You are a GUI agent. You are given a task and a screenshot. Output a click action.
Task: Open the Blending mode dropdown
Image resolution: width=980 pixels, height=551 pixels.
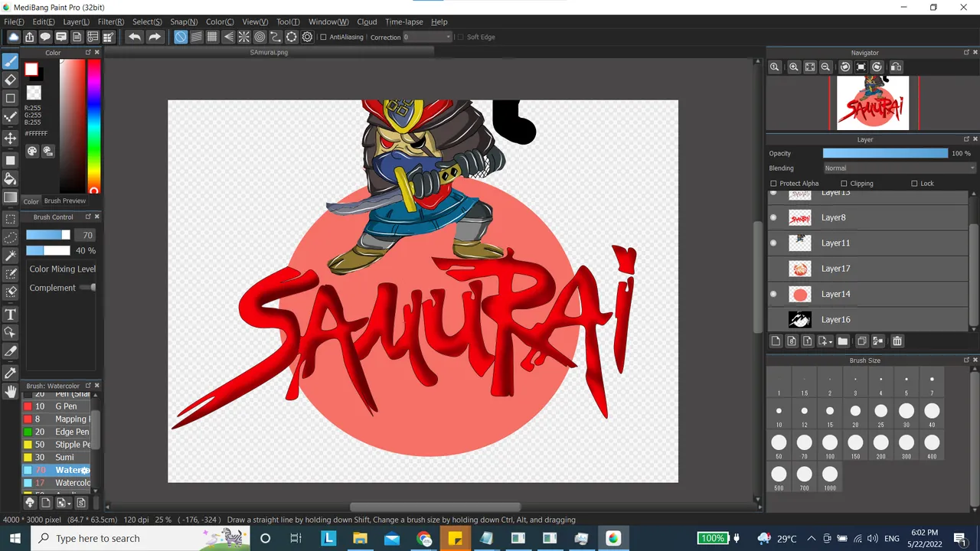(x=900, y=168)
